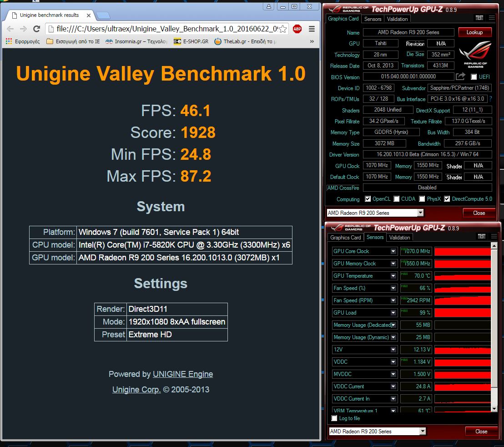Toggle the CUDA checkbox

(396, 199)
